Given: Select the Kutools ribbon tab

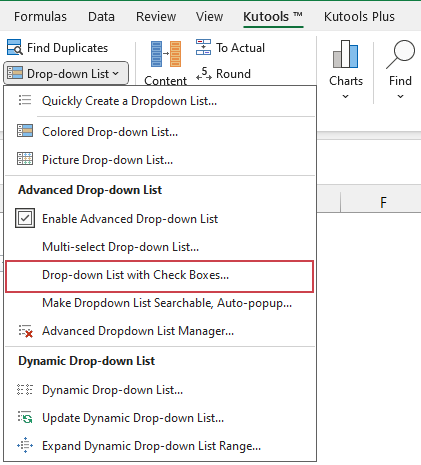Looking at the screenshot, I should 273,17.
